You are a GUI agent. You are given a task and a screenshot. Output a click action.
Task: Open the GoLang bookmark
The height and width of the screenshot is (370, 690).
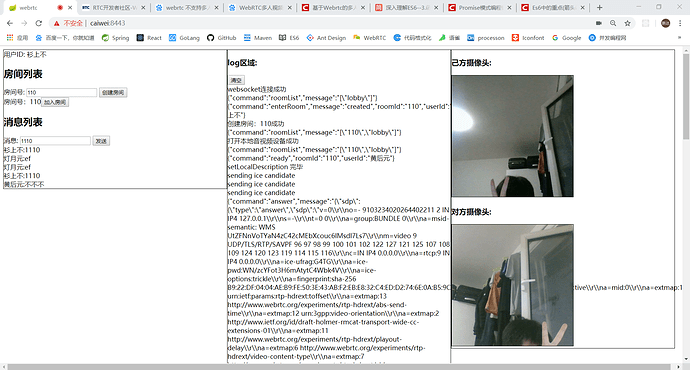click(x=184, y=38)
